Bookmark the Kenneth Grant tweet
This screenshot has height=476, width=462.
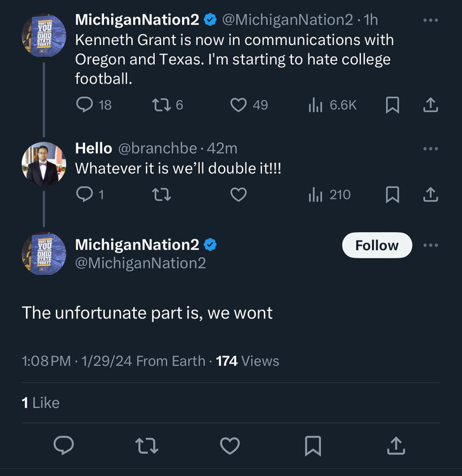392,105
